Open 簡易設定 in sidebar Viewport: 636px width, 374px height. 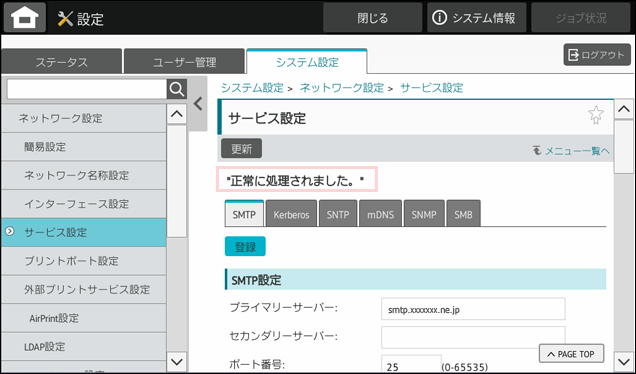tap(84, 146)
